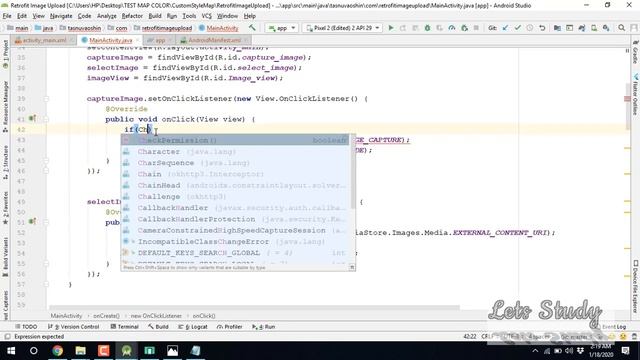
Task: Click Git Commit green checkmark icon
Action: pyautogui.click(x=518, y=28)
